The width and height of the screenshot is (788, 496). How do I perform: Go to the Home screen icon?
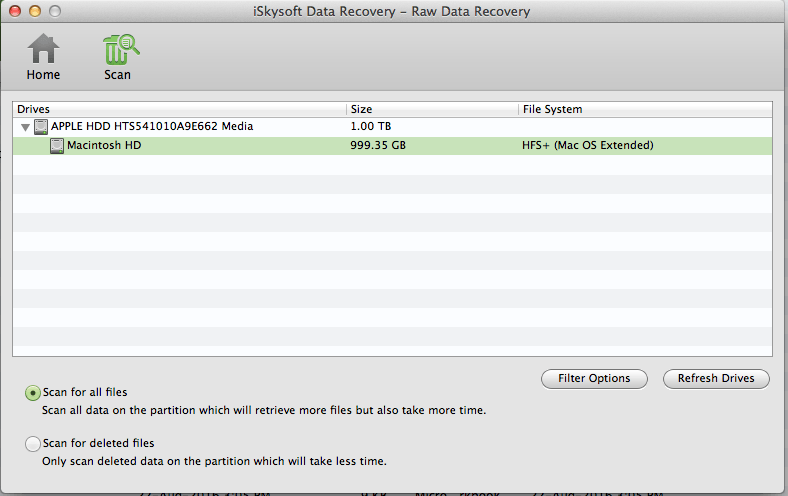[x=43, y=49]
